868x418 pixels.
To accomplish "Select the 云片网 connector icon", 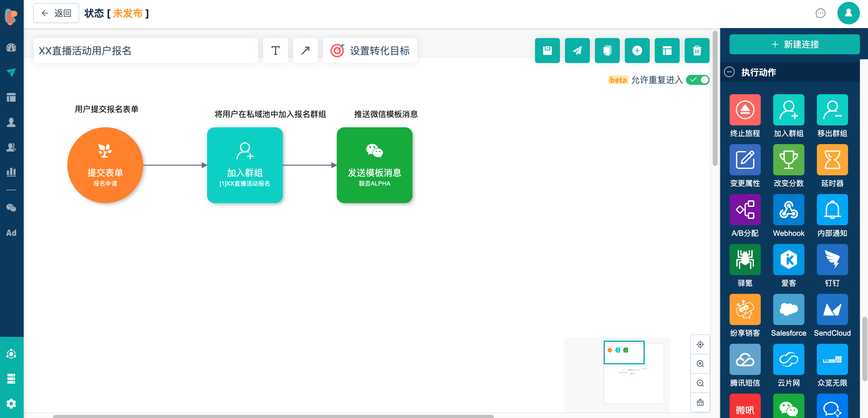I will [788, 359].
